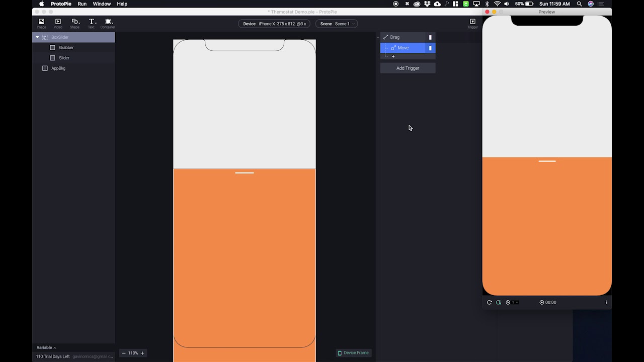Open the Run menu
This screenshot has width=644, height=362.
click(82, 4)
